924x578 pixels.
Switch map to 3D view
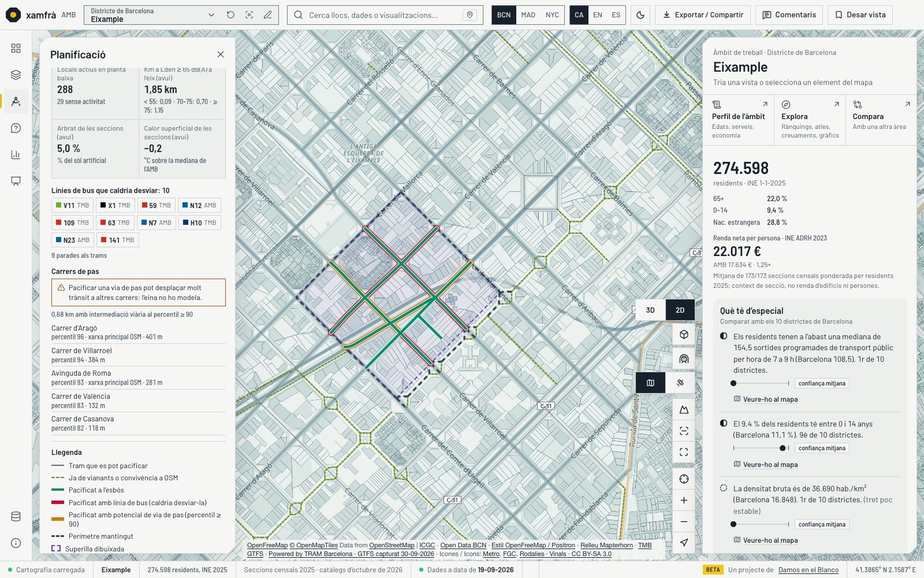click(x=650, y=310)
